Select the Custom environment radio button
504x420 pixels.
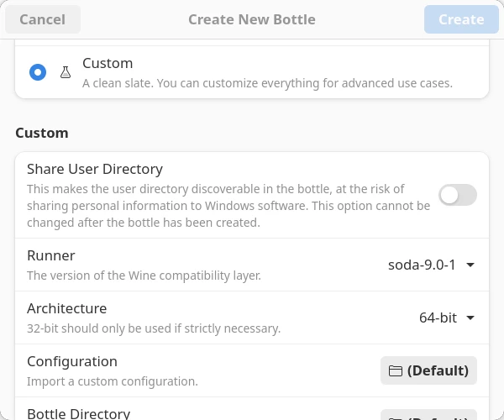(38, 72)
